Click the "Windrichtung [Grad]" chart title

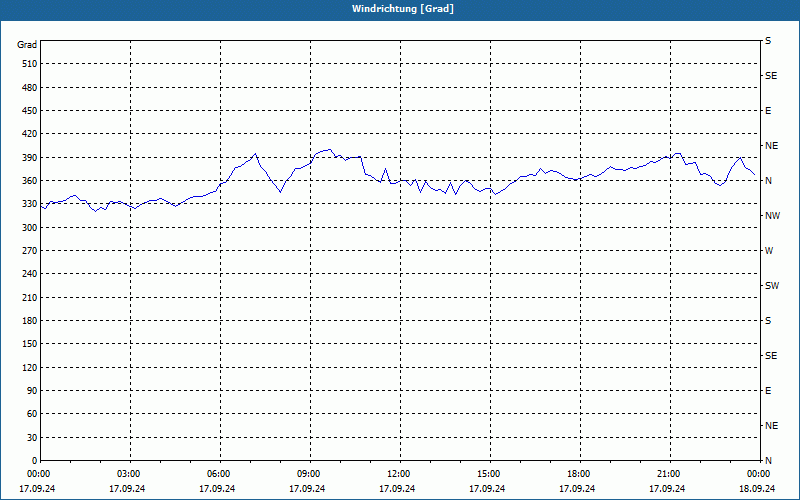point(403,9)
